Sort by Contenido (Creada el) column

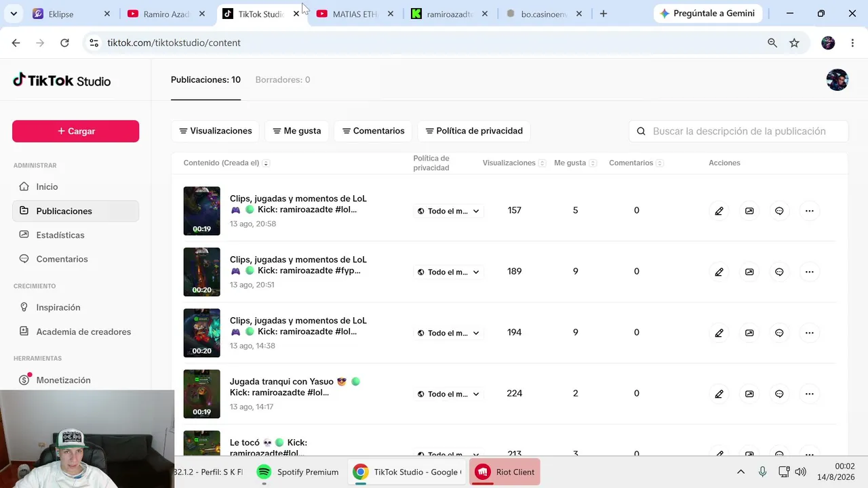tap(226, 163)
